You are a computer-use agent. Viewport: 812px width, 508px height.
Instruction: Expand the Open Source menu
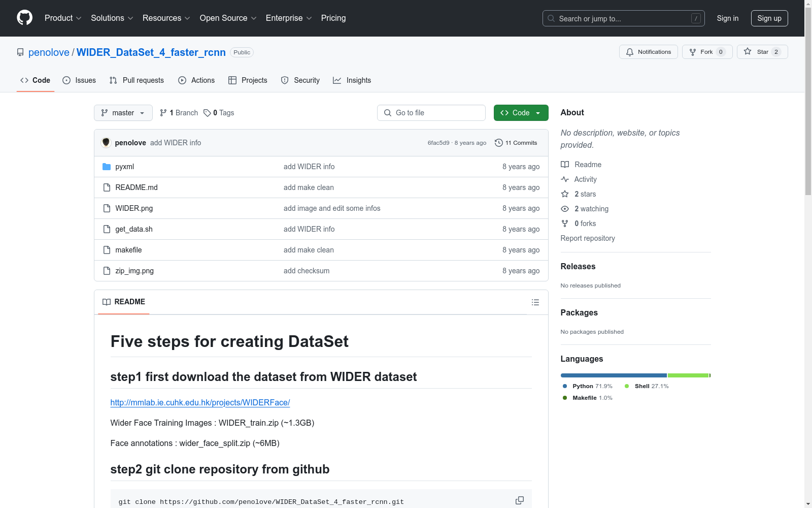(x=228, y=18)
